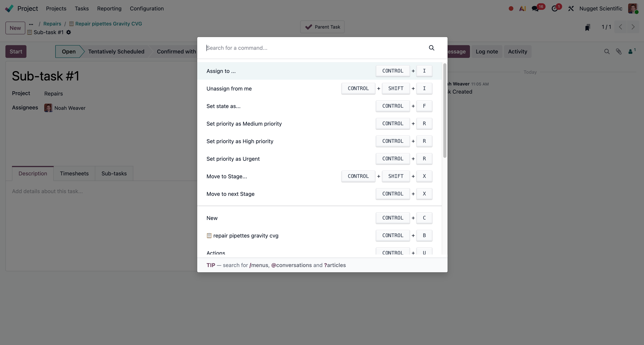Open the chatter search icon
644x345 pixels.
point(607,52)
